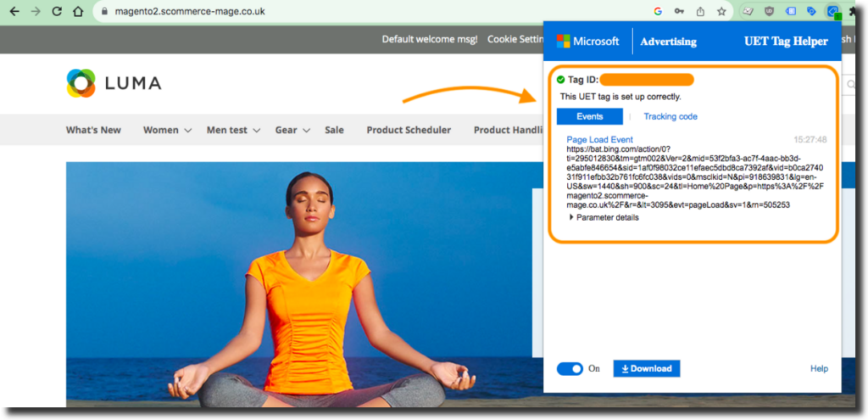Open the share page icon
Viewport: 868px width, 420px height.
click(700, 12)
